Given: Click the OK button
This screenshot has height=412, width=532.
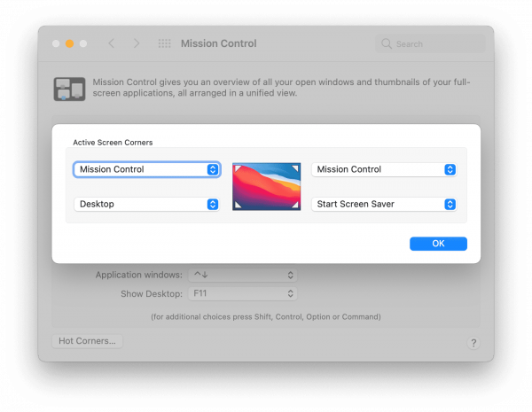Looking at the screenshot, I should [438, 244].
